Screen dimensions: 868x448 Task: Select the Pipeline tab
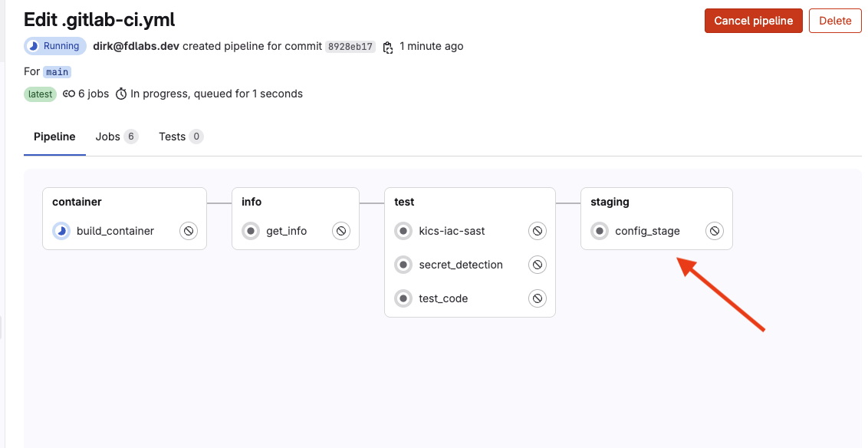[x=54, y=137]
